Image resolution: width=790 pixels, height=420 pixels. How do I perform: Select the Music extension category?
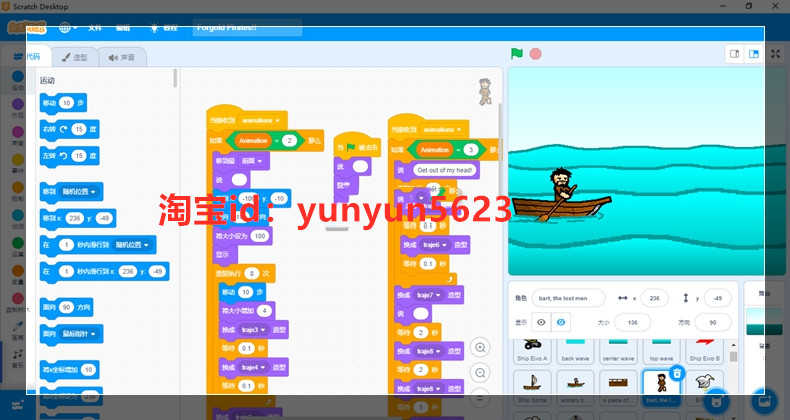18,357
